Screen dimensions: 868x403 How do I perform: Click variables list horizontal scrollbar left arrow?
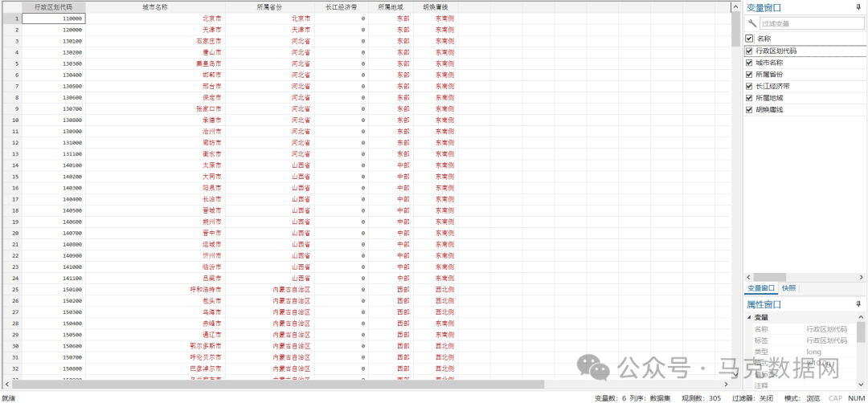click(x=748, y=277)
